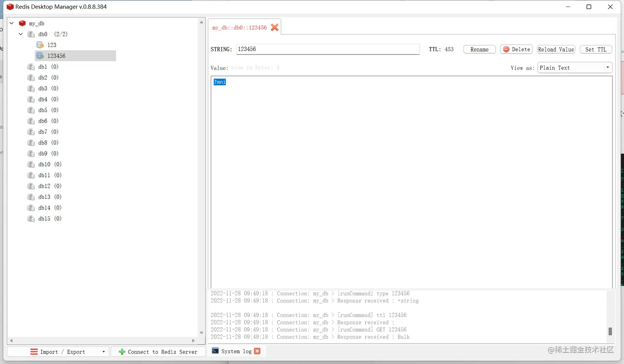This screenshot has width=624, height=364.
Task: Click Connect to Redis Server button
Action: tap(158, 352)
